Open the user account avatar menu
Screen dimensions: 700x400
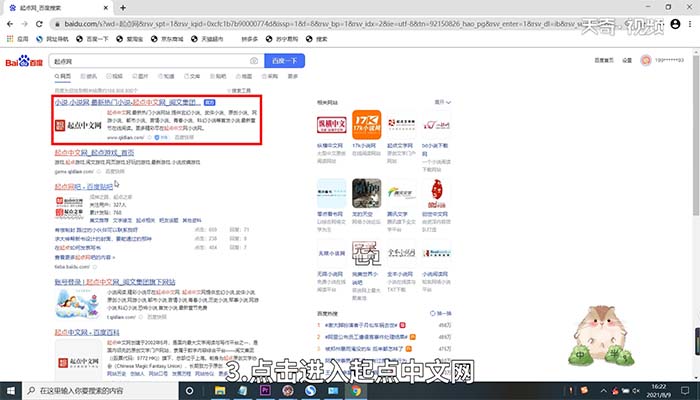647,61
